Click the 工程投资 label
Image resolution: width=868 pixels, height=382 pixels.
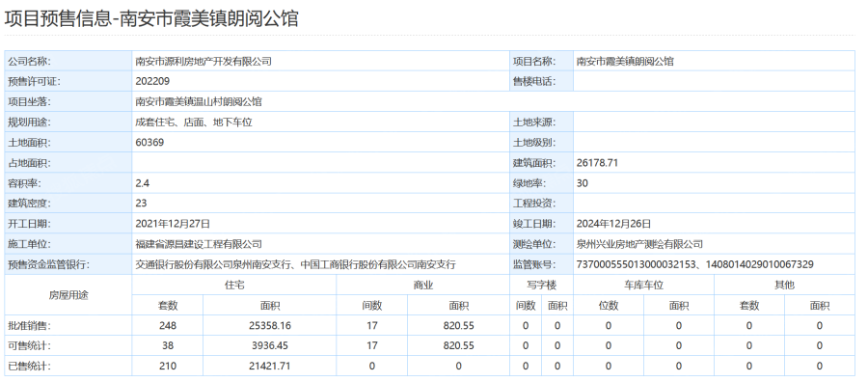[x=534, y=204]
